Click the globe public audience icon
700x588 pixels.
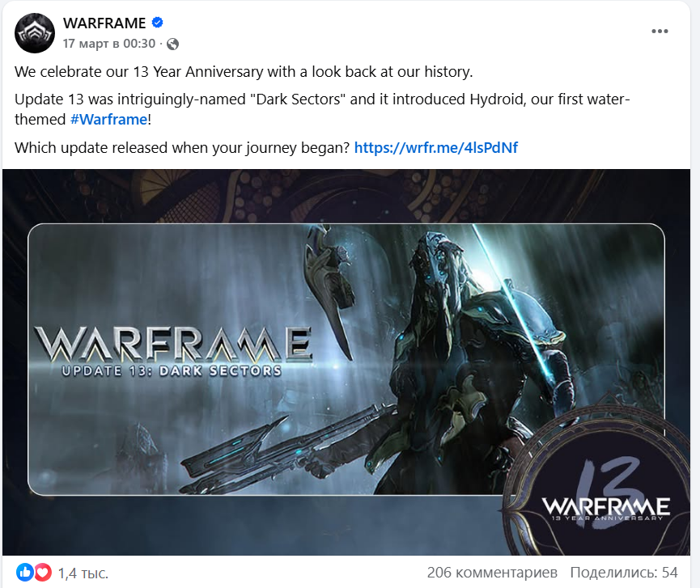[172, 44]
